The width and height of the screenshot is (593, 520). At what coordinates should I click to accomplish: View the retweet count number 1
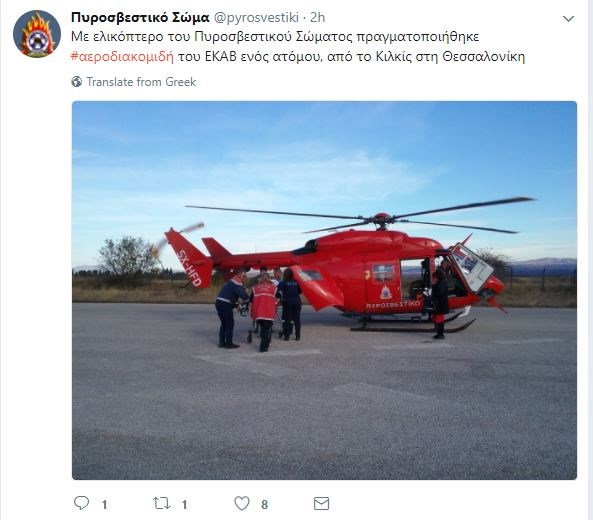(184, 504)
